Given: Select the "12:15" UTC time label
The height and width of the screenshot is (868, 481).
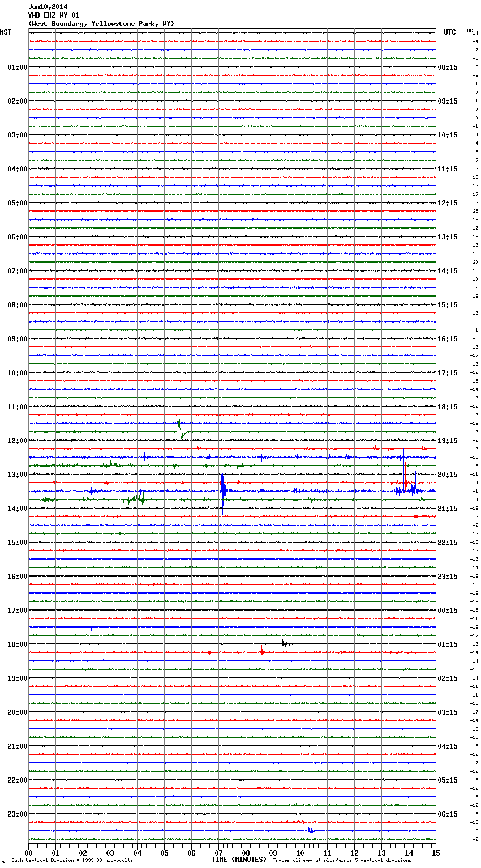Looking at the screenshot, I should click(x=448, y=203).
